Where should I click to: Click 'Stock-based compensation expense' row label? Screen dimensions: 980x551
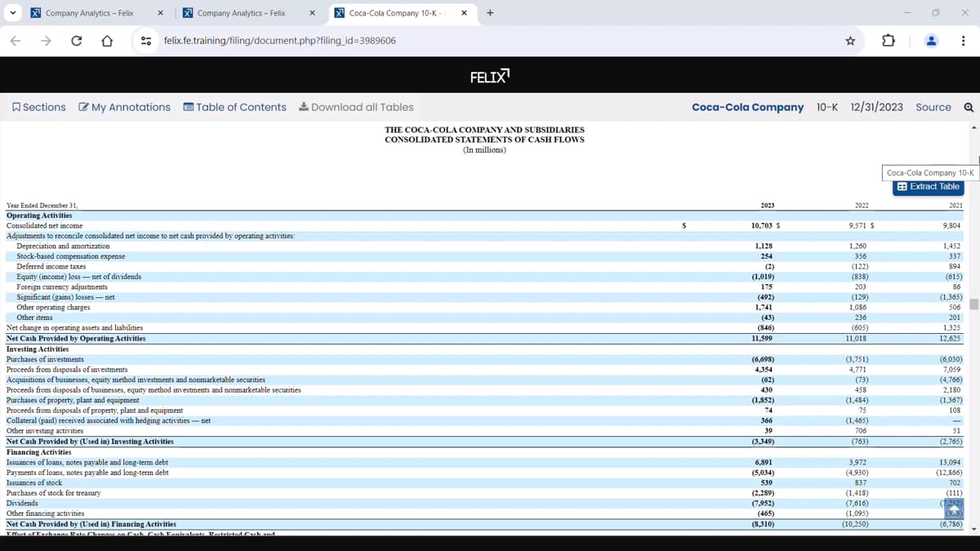click(x=71, y=256)
